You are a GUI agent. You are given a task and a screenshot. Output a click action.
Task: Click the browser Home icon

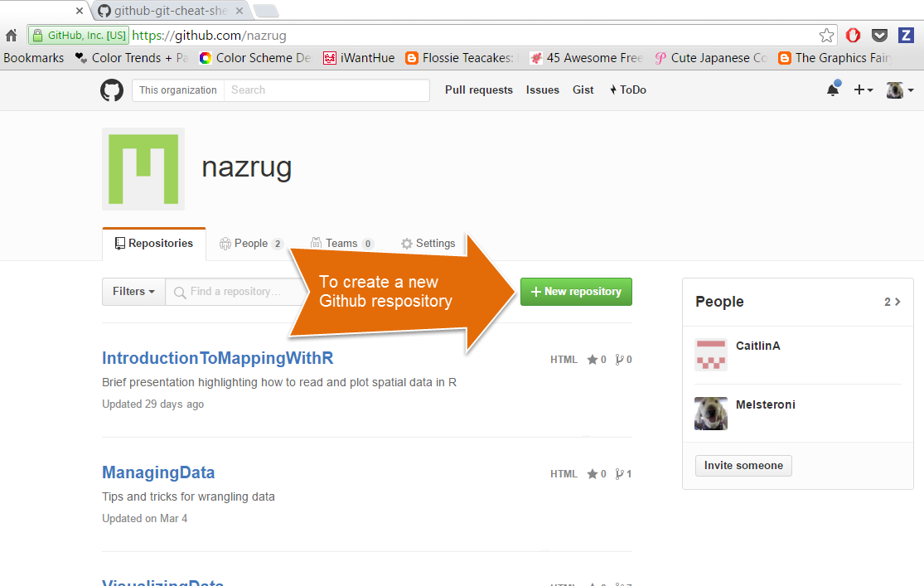tap(12, 36)
